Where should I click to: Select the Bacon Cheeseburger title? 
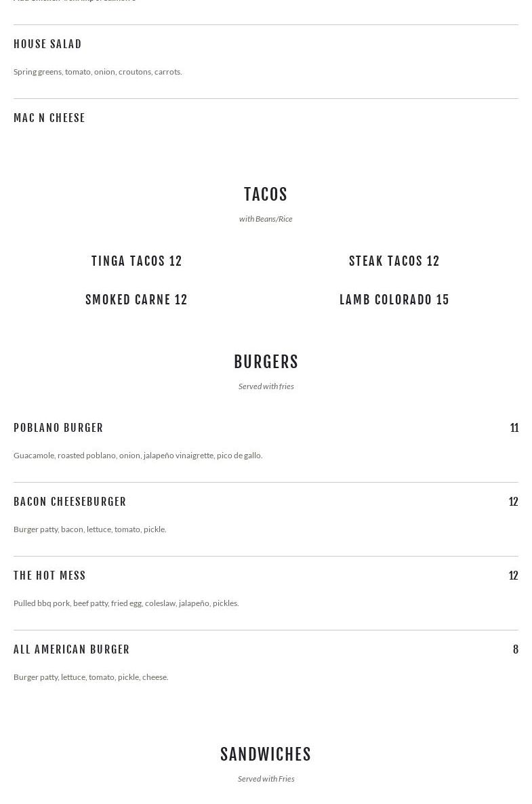tap(70, 502)
